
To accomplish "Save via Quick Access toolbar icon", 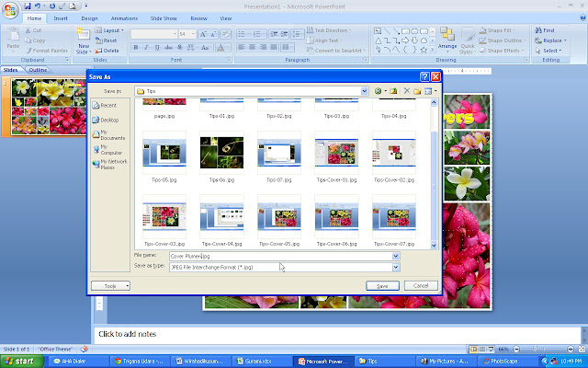I will (x=27, y=6).
